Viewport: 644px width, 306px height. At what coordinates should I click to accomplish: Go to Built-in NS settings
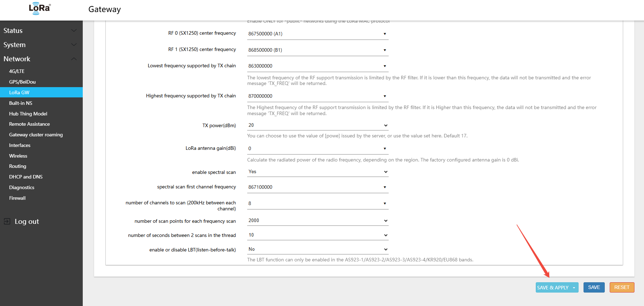[x=21, y=103]
